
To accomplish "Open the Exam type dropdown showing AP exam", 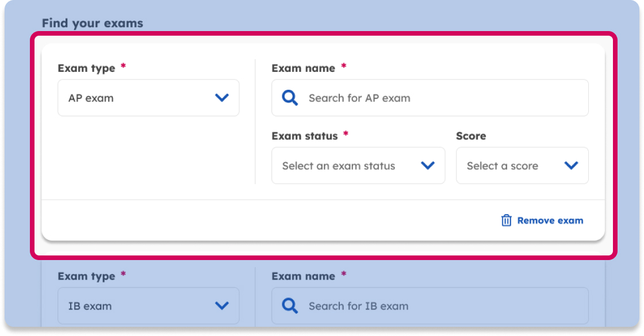I will coord(148,98).
